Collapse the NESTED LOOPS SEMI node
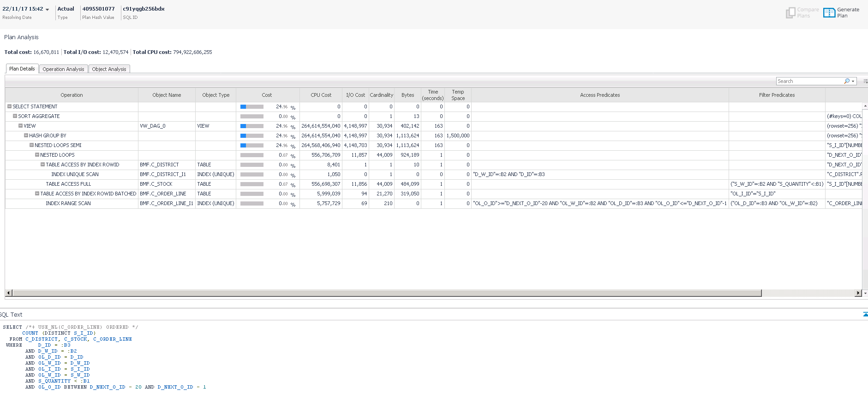This screenshot has width=868, height=395. (x=31, y=145)
